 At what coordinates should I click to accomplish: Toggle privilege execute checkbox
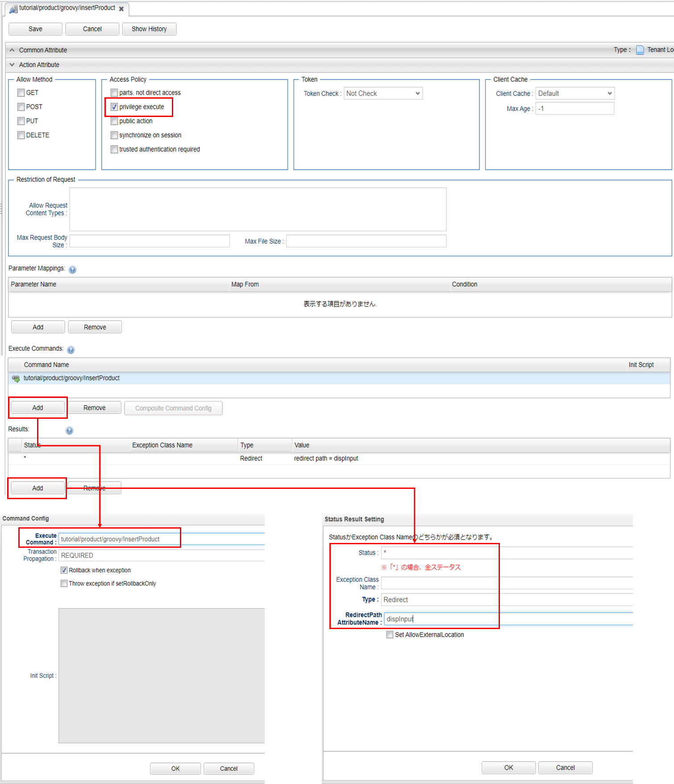pyautogui.click(x=114, y=107)
